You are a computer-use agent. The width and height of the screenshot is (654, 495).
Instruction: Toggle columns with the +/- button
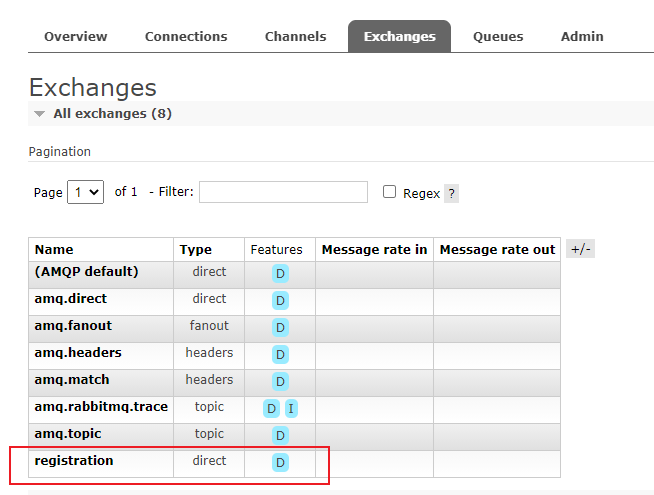[x=580, y=249]
